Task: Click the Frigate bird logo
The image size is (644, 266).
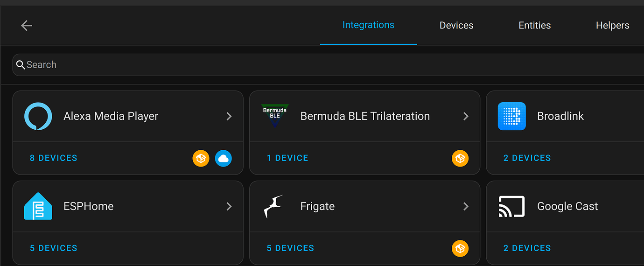Action: point(274,206)
